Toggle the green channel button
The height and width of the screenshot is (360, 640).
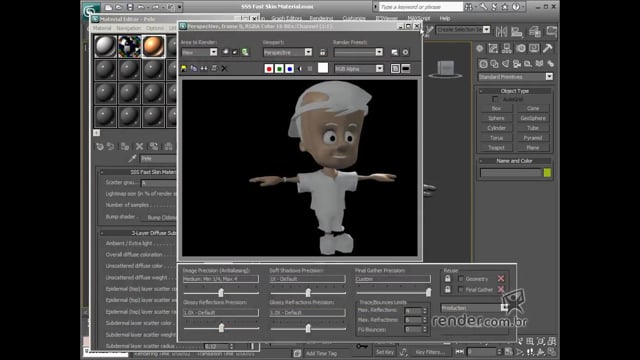(x=279, y=69)
